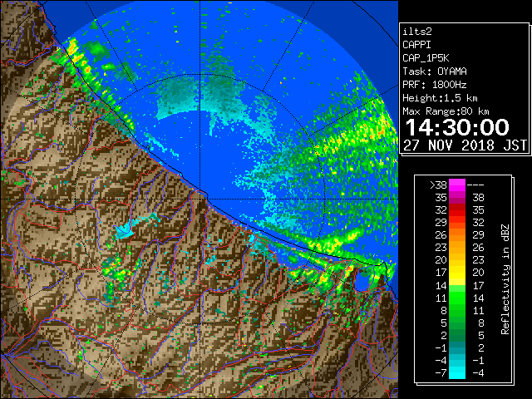Click the dark red swatch between 32 and 35

pyautogui.click(x=456, y=210)
